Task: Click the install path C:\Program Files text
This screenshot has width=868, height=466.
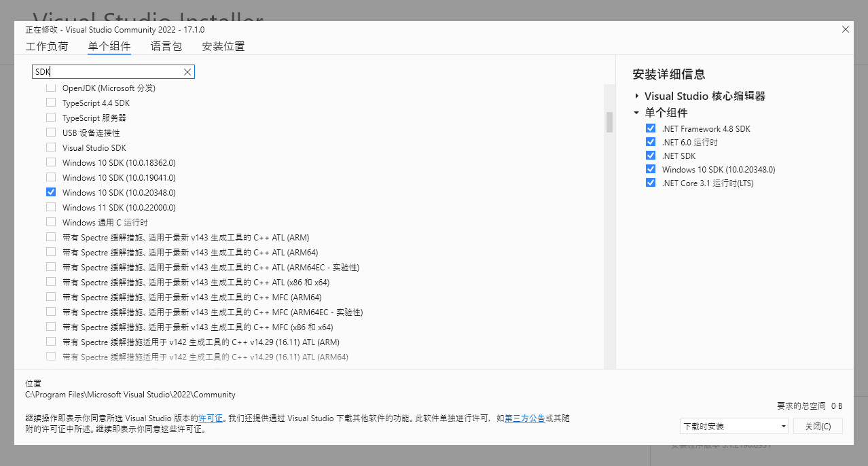Action: tap(130, 395)
